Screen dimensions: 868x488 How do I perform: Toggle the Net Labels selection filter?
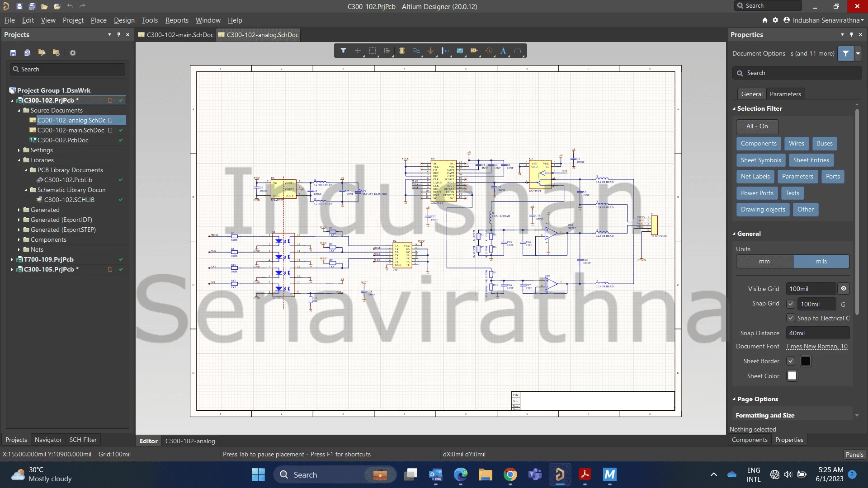coord(755,177)
